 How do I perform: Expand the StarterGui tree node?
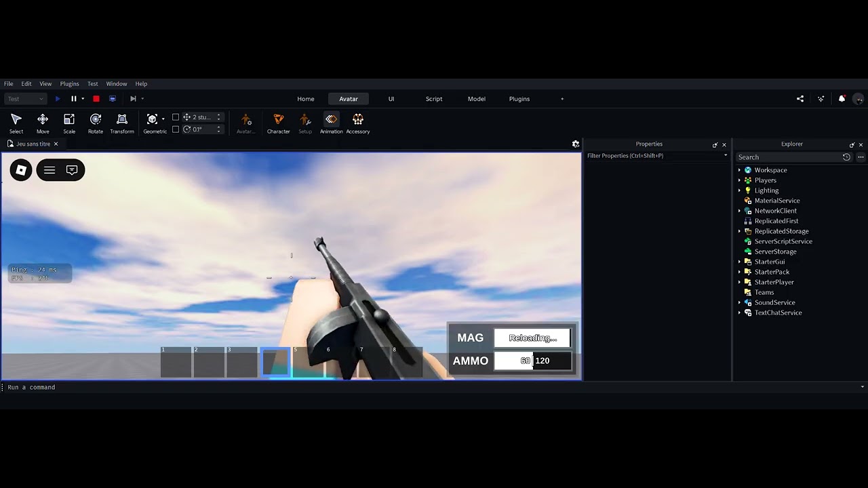tap(739, 262)
